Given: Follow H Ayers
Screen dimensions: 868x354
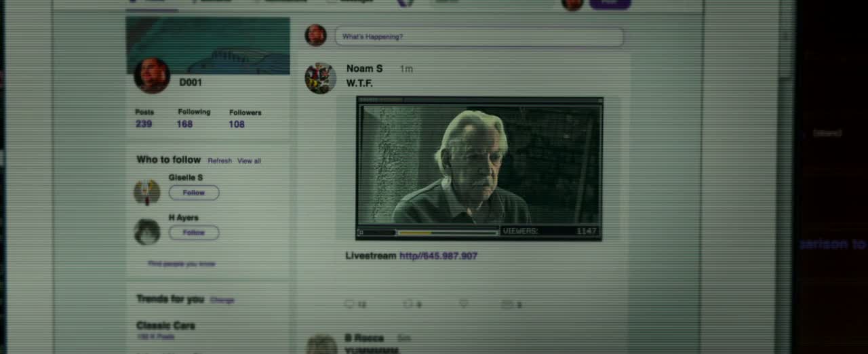Looking at the screenshot, I should tap(193, 233).
